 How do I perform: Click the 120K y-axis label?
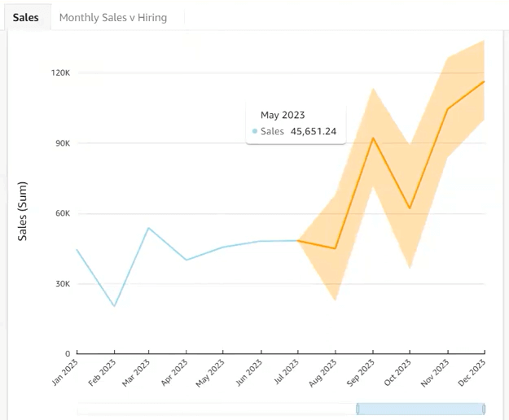[60, 72]
